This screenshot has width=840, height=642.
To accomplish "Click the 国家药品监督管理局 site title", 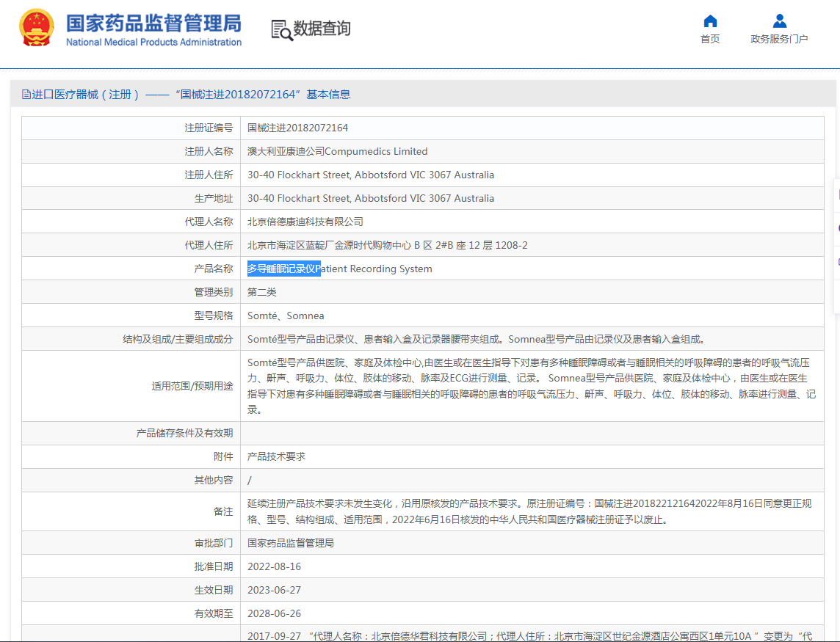I will (x=153, y=23).
